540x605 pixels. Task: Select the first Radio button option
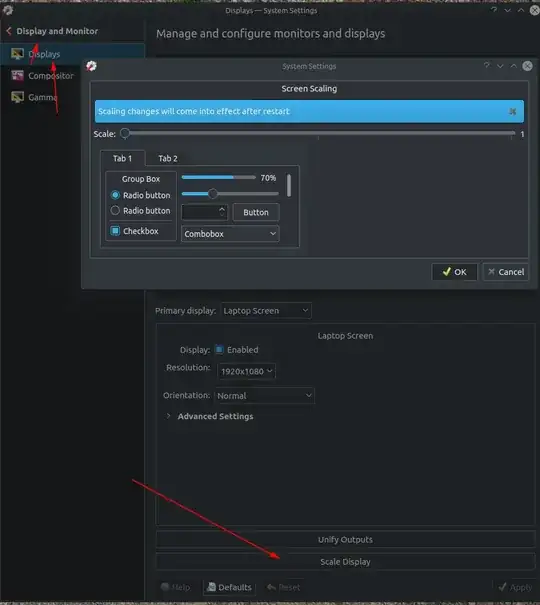click(115, 195)
